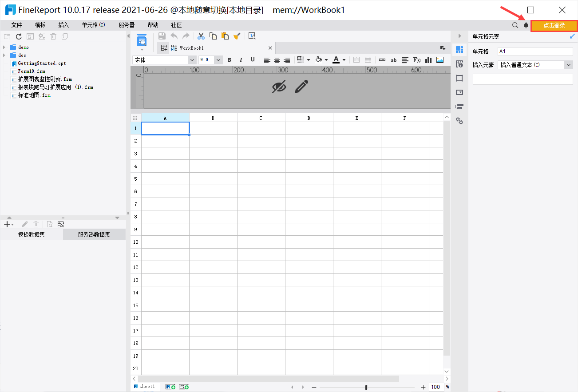The width and height of the screenshot is (578, 392).
Task: Click the template preview icon under the menu bar
Action: (x=142, y=40)
